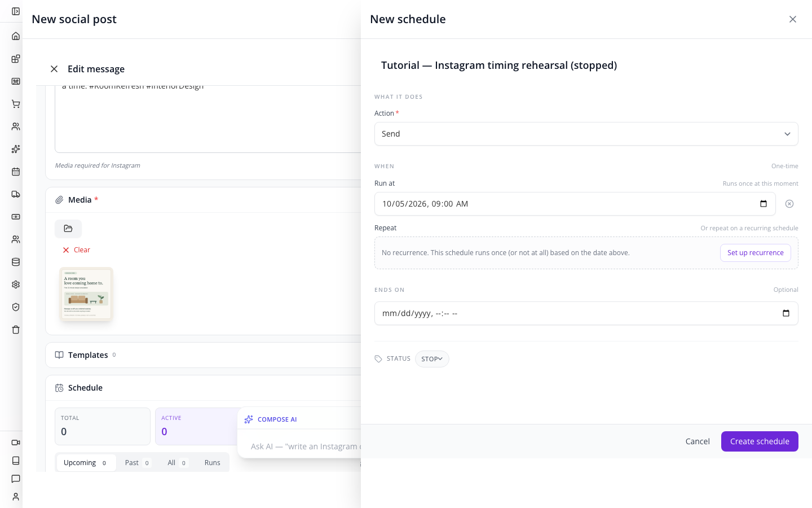Focus the Ask AI compose input
Viewport: 812px width, 508px height.
[305, 446]
